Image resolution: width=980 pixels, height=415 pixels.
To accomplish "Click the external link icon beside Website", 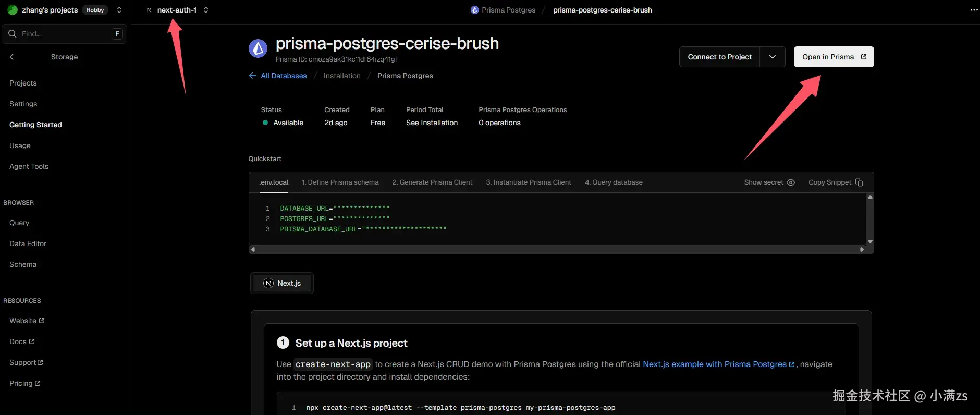I will click(42, 321).
